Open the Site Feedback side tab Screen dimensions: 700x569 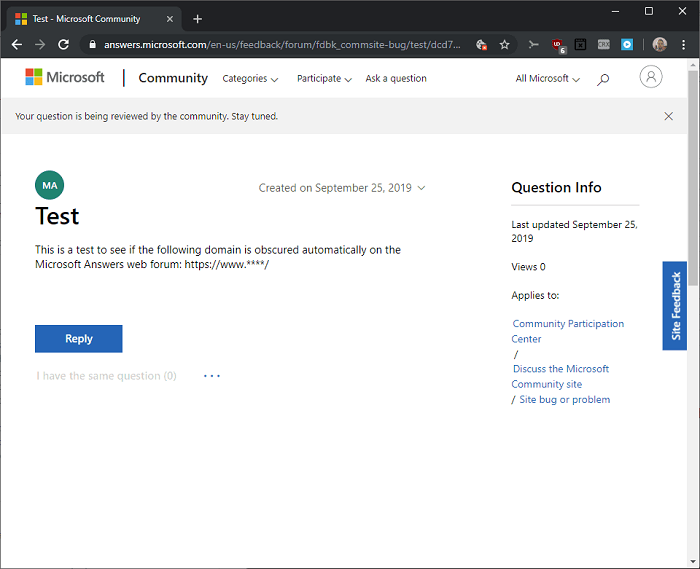click(675, 306)
